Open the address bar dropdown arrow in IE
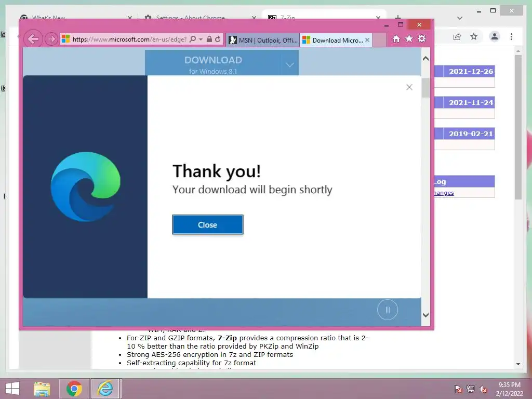Screen dimensions: 532x399 point(201,39)
